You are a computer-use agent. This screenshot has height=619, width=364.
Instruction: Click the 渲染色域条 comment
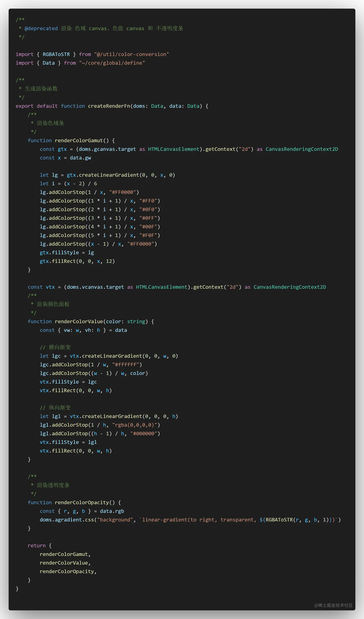click(50, 123)
